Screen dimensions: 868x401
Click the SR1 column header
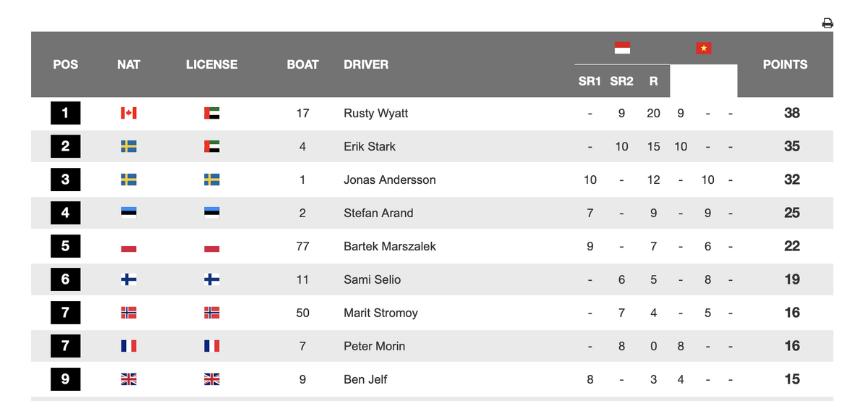tap(590, 81)
